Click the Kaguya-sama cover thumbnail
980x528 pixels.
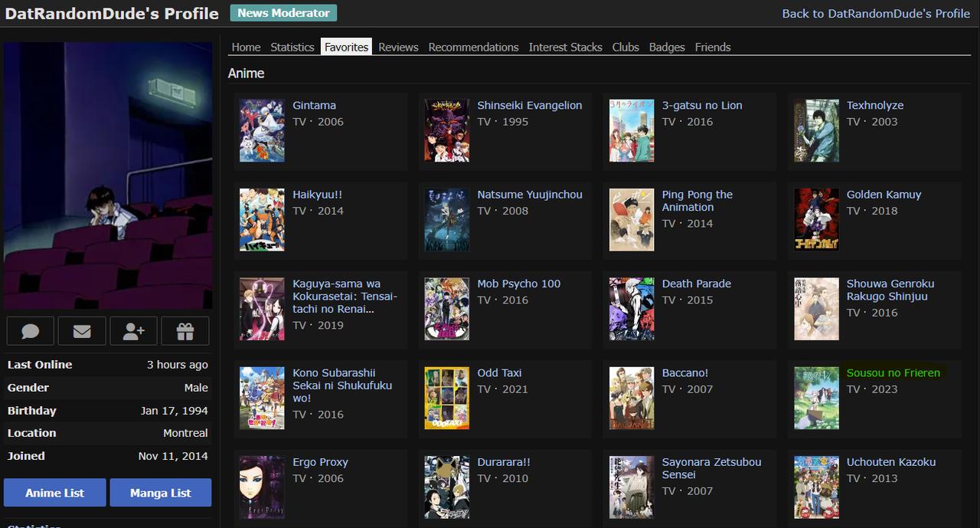pos(262,309)
